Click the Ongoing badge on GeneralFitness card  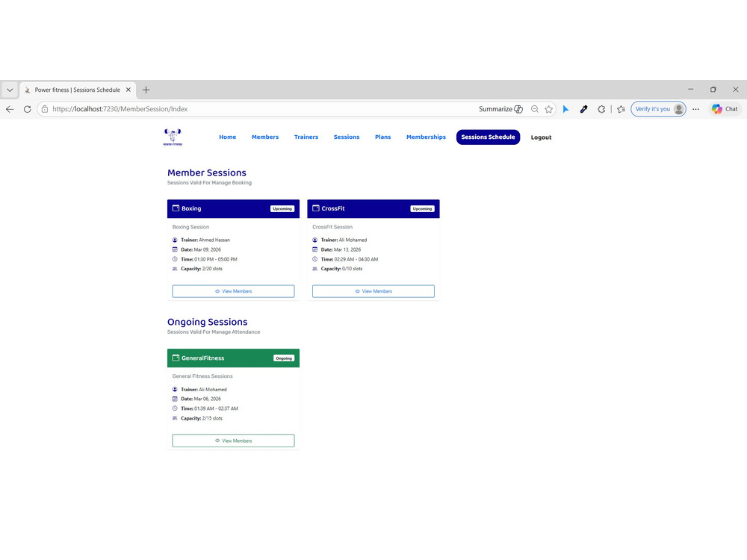pos(284,358)
